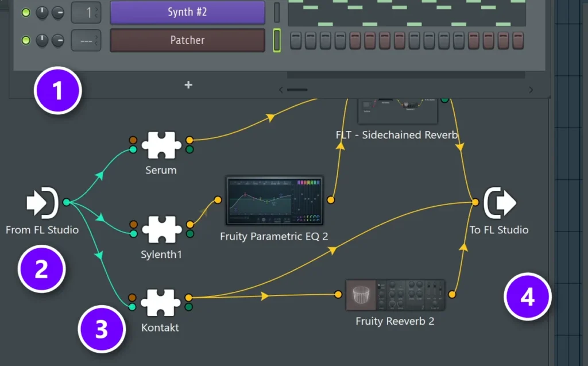
Task: Add a new channel with plus button
Action: 188,85
